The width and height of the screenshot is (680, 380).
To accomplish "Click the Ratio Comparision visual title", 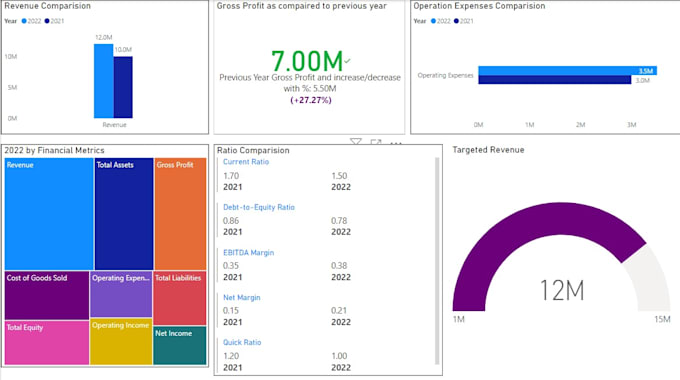I will pos(253,151).
